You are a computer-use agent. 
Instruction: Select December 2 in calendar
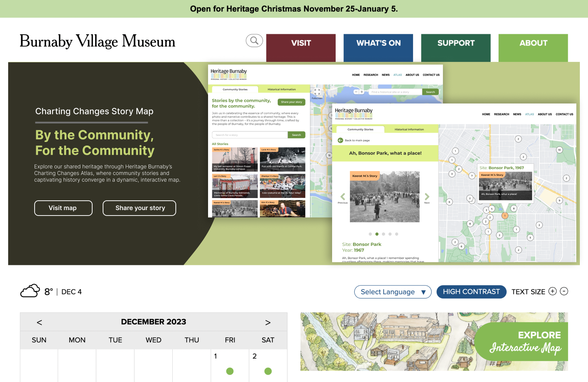coord(268,365)
